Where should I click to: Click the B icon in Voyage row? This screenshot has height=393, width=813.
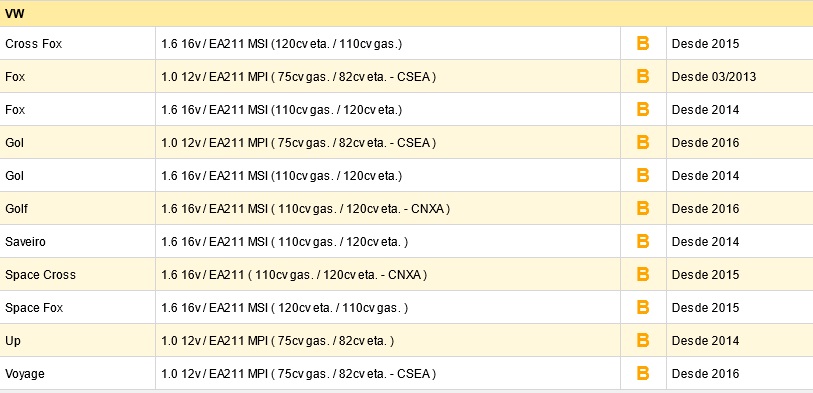[x=642, y=373]
